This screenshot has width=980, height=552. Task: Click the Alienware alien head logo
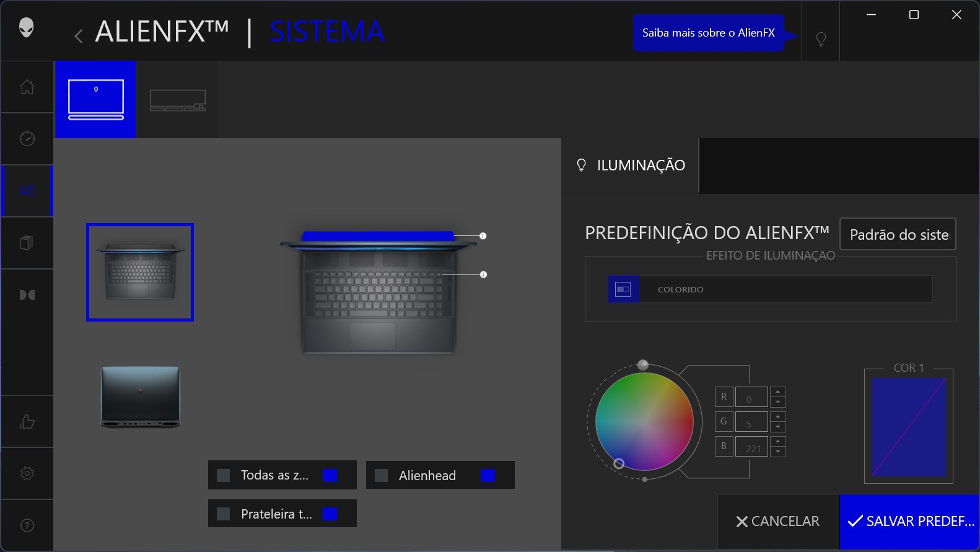pos(26,27)
